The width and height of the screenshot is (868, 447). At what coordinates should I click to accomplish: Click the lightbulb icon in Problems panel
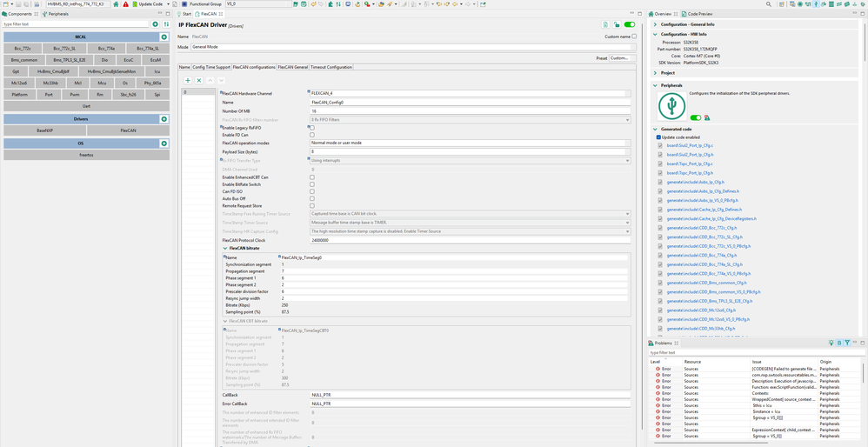click(831, 343)
